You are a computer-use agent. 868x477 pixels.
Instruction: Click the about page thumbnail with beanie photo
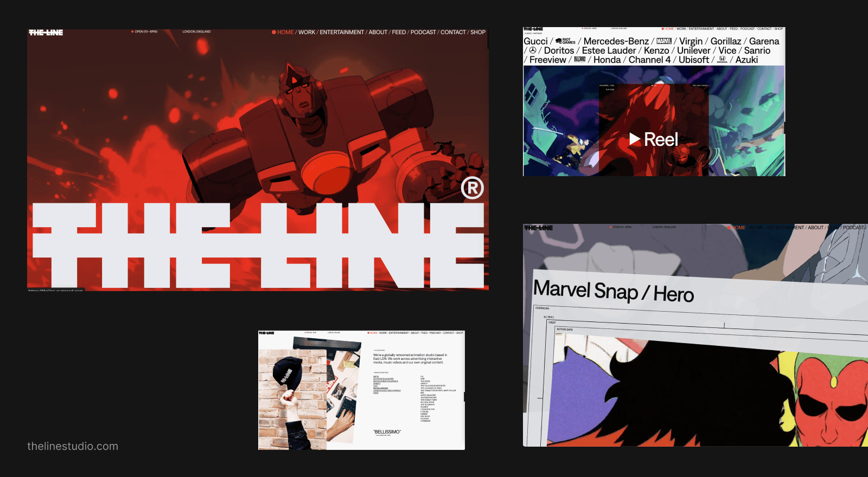tap(361, 390)
